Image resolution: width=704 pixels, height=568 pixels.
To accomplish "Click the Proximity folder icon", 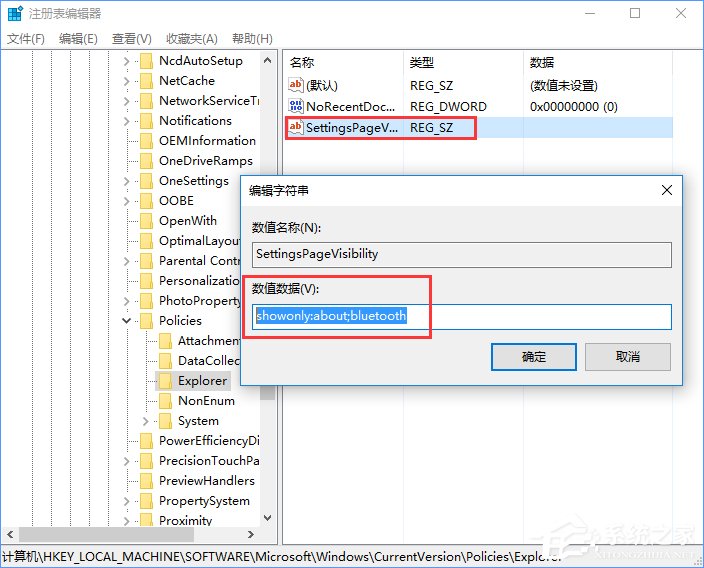I will tap(146, 520).
